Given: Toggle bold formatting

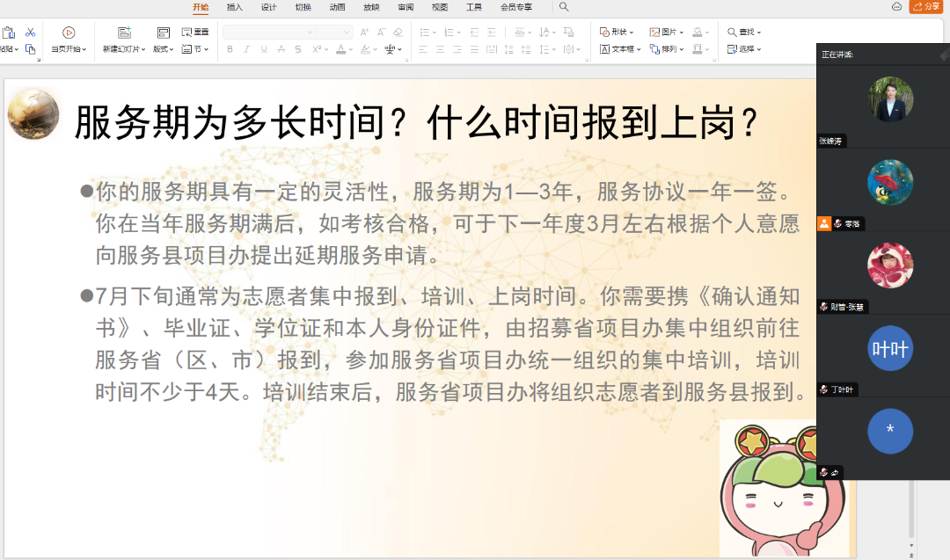Looking at the screenshot, I should point(230,49).
